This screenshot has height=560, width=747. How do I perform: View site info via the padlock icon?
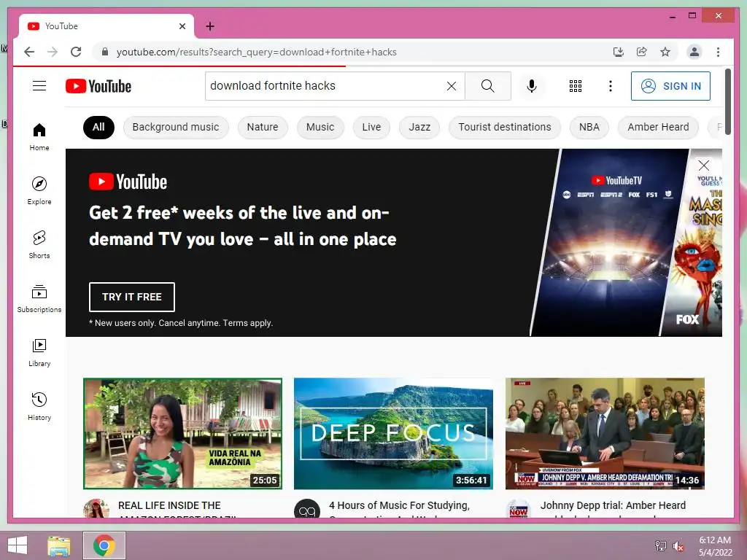point(105,52)
